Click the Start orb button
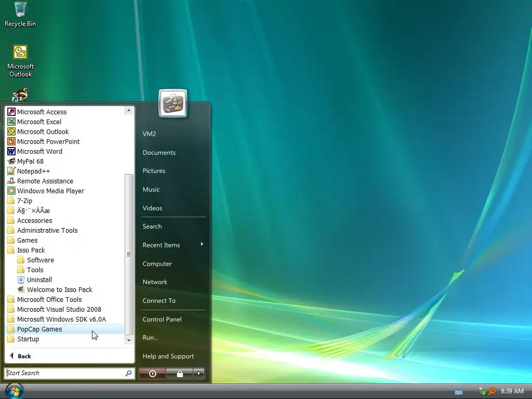Viewport: 532px width, 399px height. 14,391
